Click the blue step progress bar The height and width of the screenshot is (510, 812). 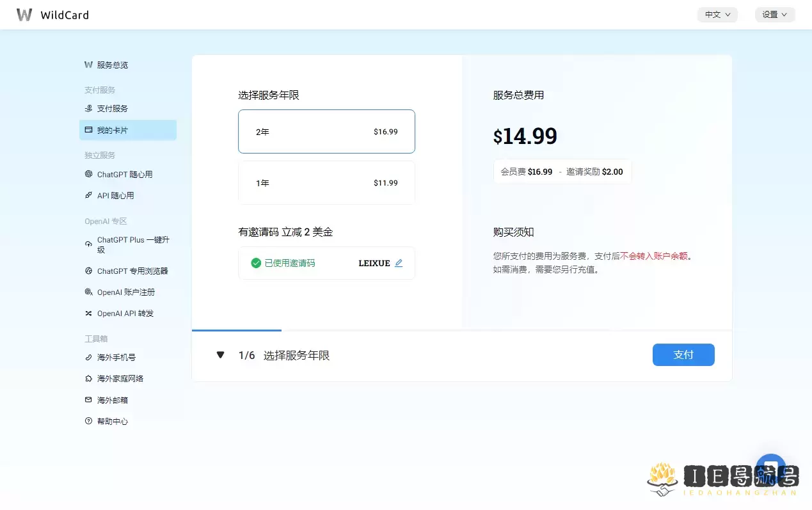pyautogui.click(x=237, y=330)
